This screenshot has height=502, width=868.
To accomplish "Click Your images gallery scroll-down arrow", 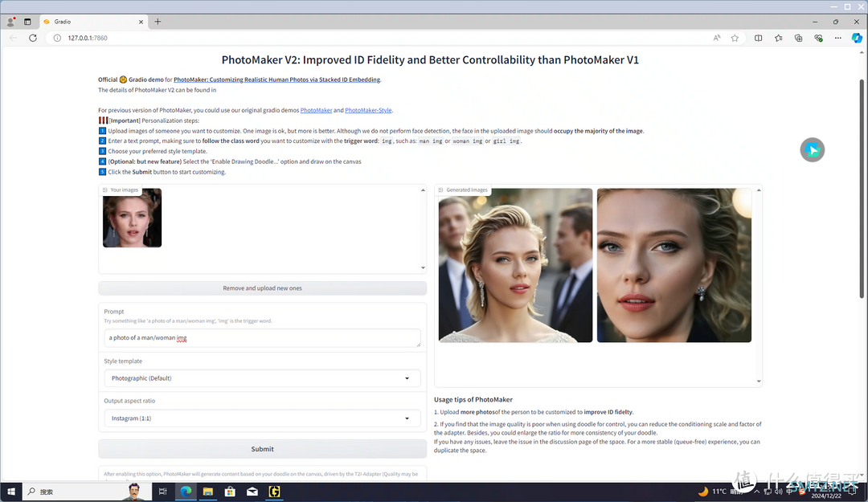I will coord(423,268).
